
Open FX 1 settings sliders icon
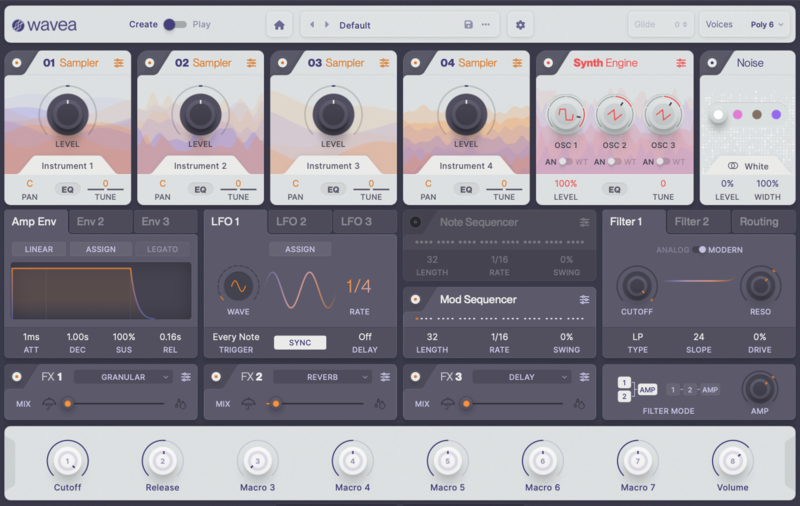coord(186,377)
